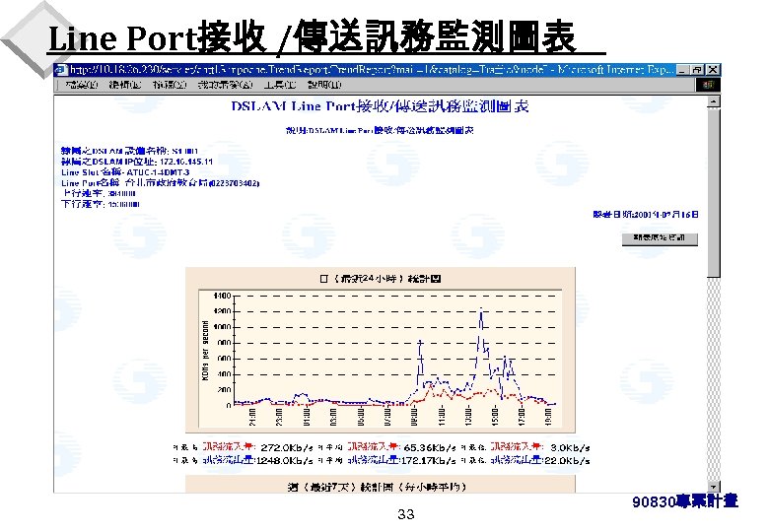Click the gray button below the report date
769x532 pixels.
pos(660,238)
